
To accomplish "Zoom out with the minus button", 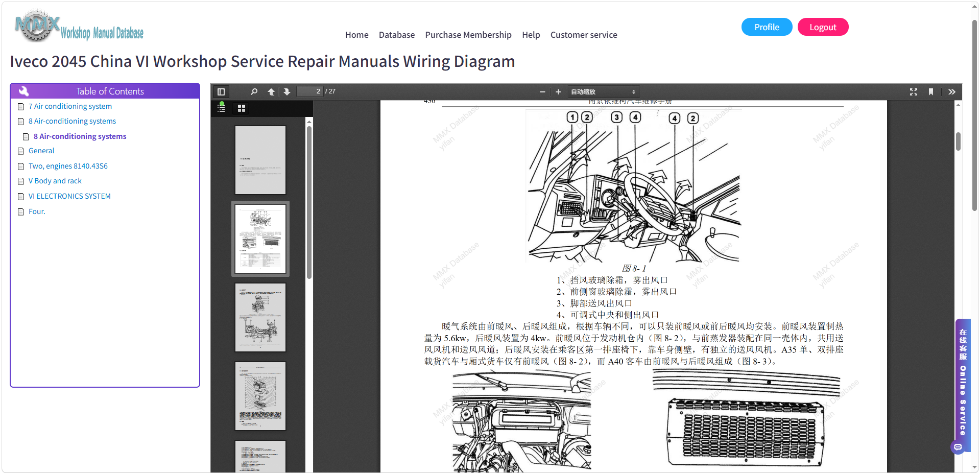I will (x=542, y=92).
